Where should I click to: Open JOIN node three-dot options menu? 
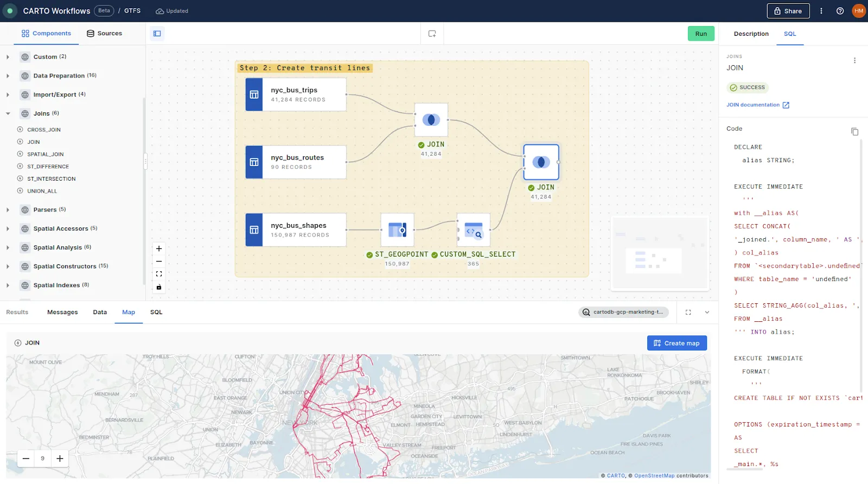854,61
